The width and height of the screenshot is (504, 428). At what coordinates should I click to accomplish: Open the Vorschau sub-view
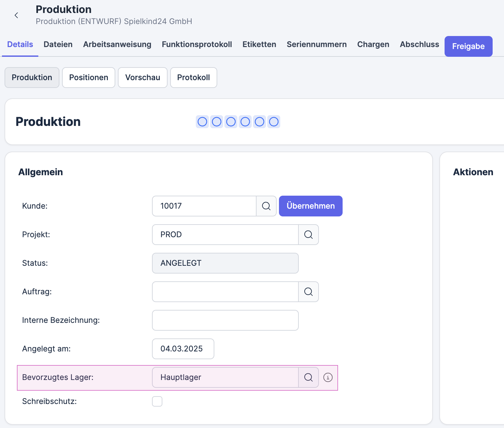point(143,78)
